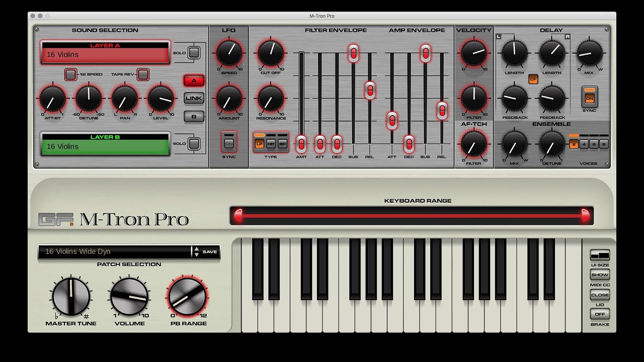Select LP filter type
This screenshot has height=362, width=644.
260,144
